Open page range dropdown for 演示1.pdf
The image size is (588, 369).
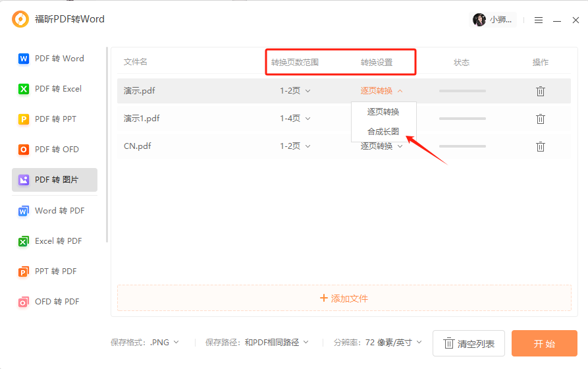click(295, 119)
